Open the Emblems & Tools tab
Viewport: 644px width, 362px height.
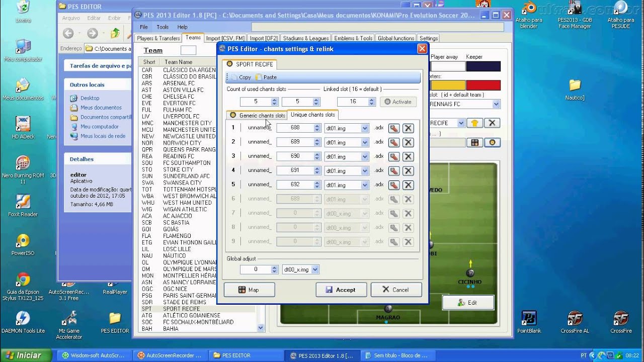coord(353,38)
